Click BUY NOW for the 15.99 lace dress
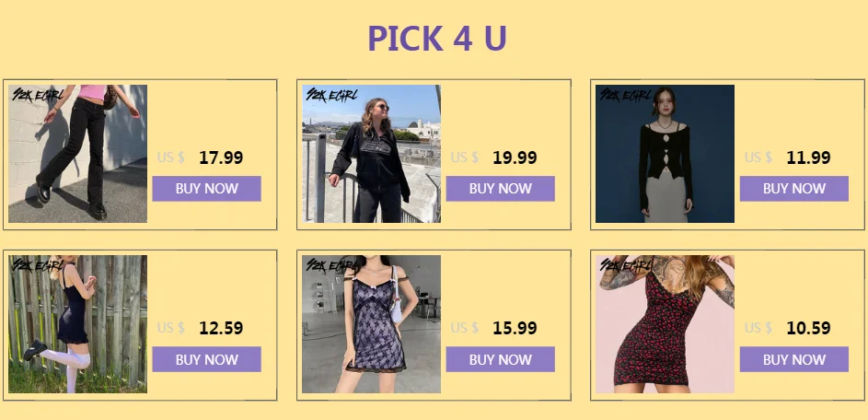This screenshot has width=868, height=420. coord(501,359)
